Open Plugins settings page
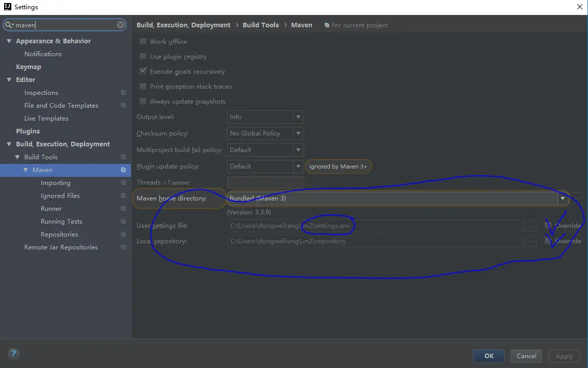This screenshot has width=588, height=368. [28, 131]
